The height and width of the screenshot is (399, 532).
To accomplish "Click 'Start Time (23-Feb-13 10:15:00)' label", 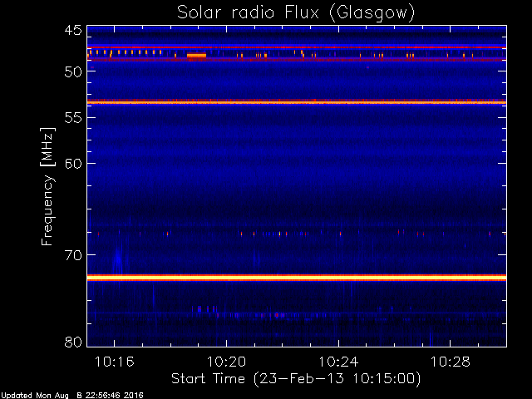I will tap(296, 379).
